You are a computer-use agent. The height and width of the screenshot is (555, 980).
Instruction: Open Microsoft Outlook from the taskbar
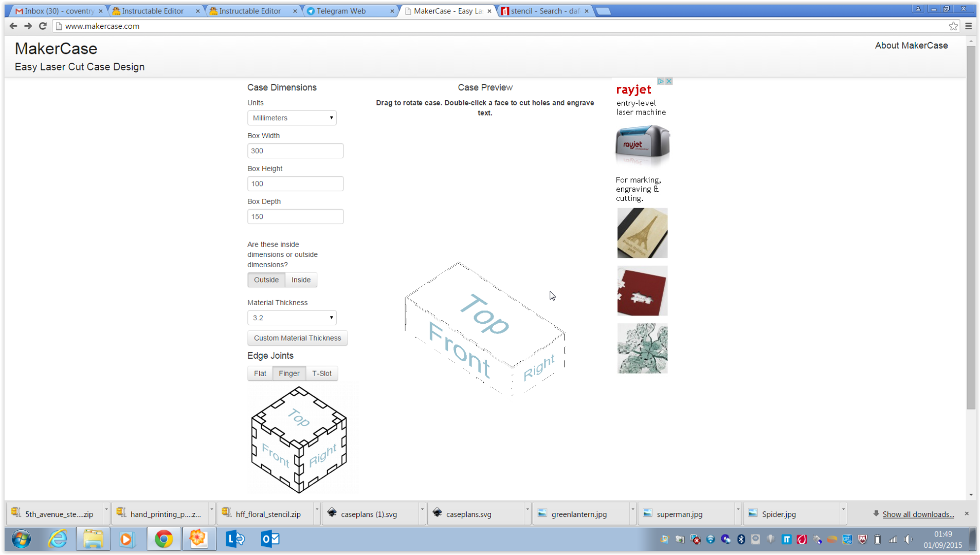(x=269, y=539)
